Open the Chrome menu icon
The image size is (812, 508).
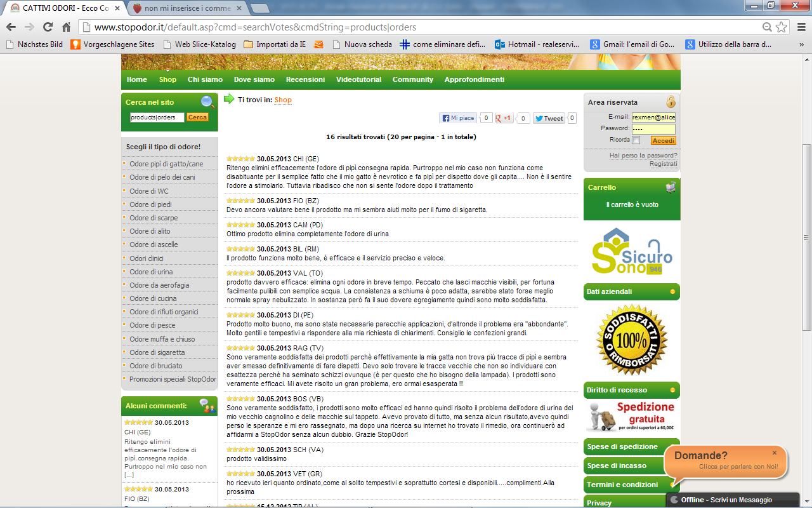point(800,27)
